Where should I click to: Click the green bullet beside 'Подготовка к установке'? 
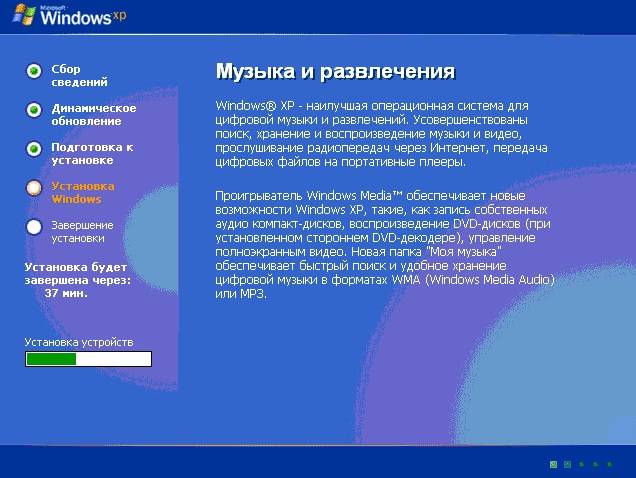pyautogui.click(x=34, y=149)
